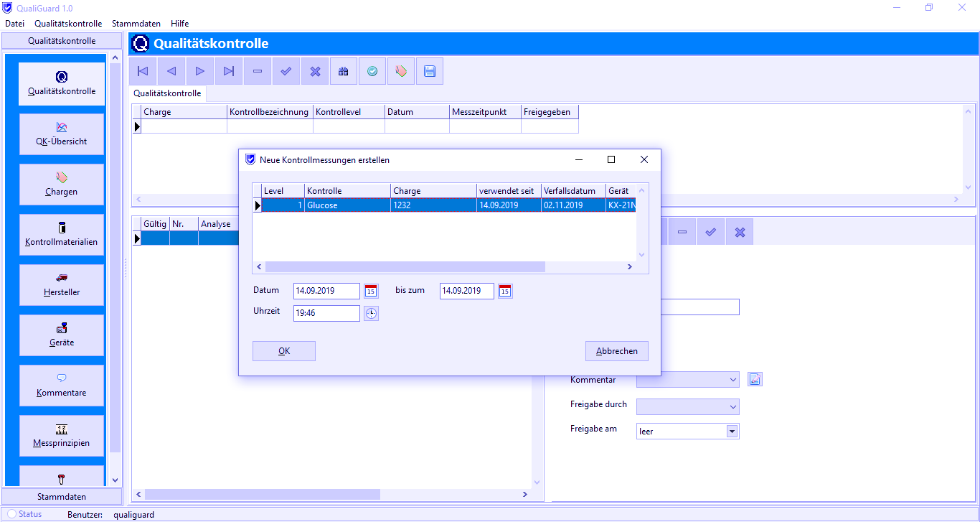
Task: Go to the last record in toolbar
Action: (x=229, y=71)
